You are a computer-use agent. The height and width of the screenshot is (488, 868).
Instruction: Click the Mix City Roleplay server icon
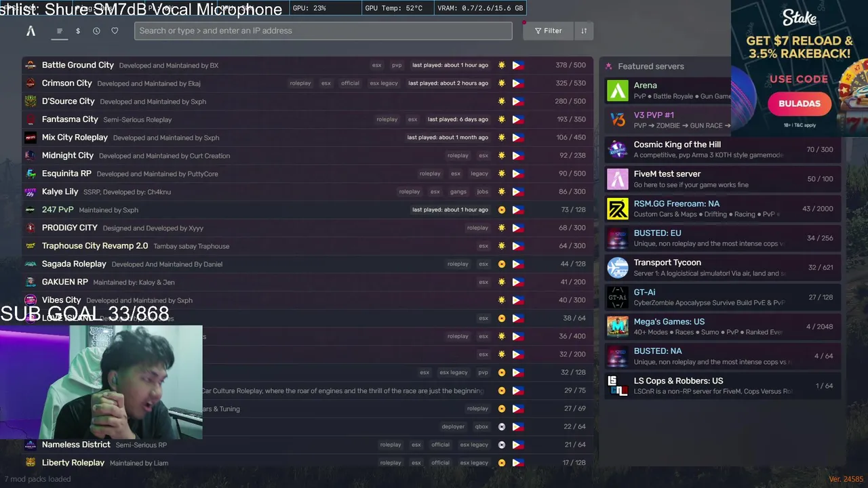(x=31, y=138)
